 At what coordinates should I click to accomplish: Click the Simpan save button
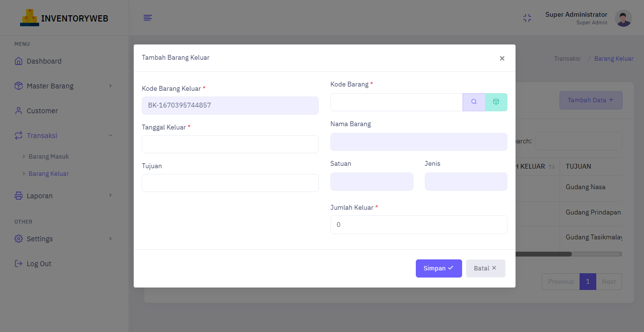(x=439, y=268)
